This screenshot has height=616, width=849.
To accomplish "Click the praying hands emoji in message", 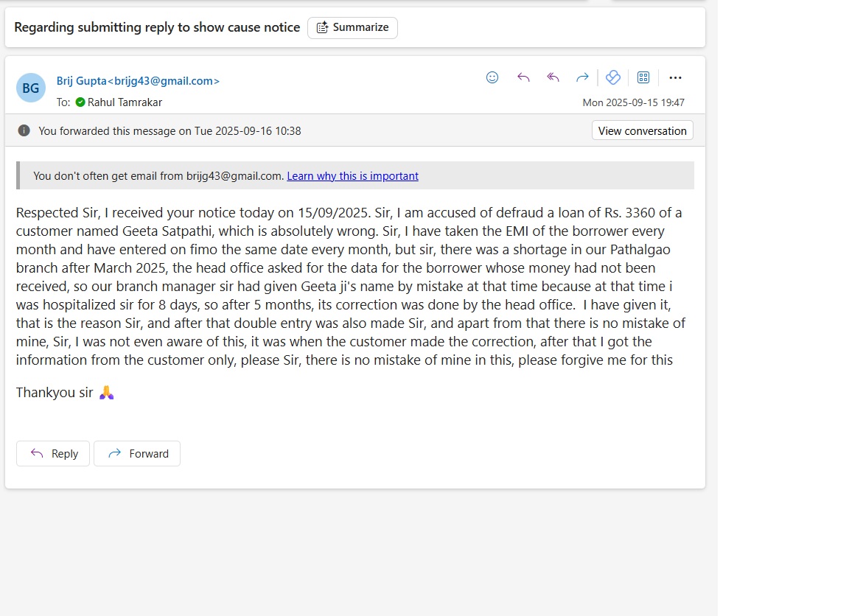I will click(107, 392).
